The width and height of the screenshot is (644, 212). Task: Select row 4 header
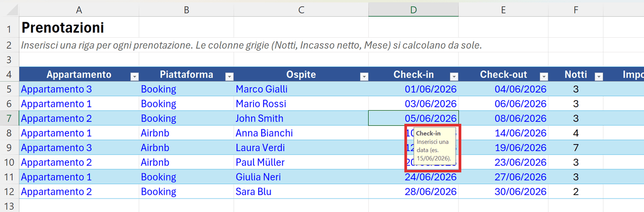click(9, 75)
